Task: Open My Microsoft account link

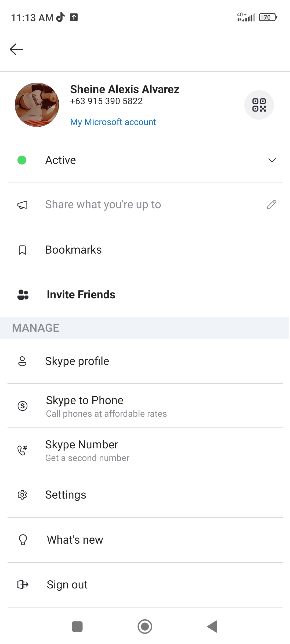Action: pyautogui.click(x=113, y=122)
